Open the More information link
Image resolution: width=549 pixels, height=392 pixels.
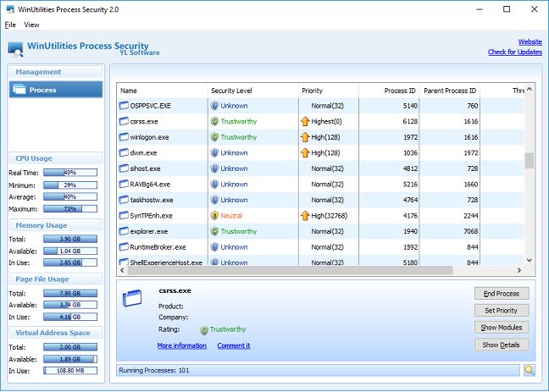[x=181, y=345]
